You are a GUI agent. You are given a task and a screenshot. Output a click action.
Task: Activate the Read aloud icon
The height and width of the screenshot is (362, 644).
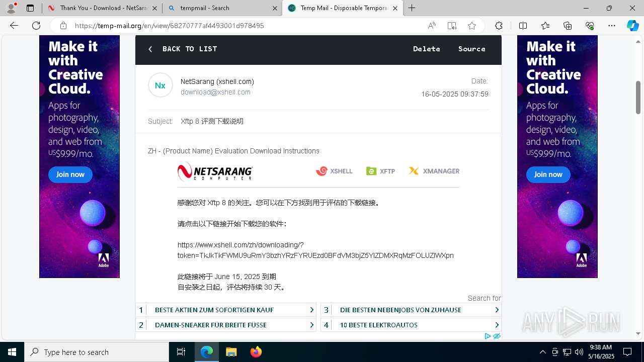point(432,26)
